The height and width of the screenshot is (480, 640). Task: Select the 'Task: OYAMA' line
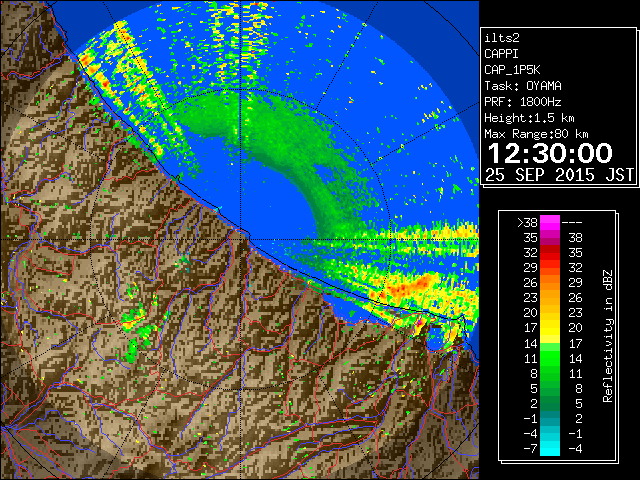(523, 86)
